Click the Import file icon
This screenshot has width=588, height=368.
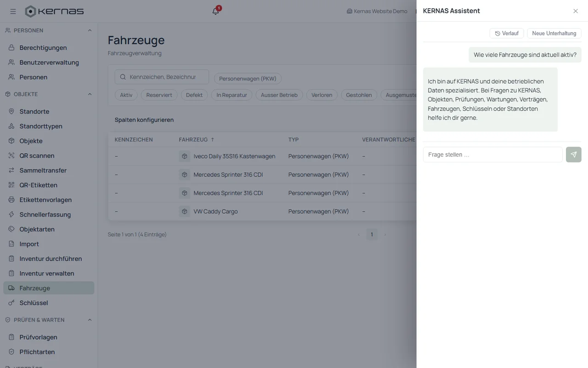[11, 244]
